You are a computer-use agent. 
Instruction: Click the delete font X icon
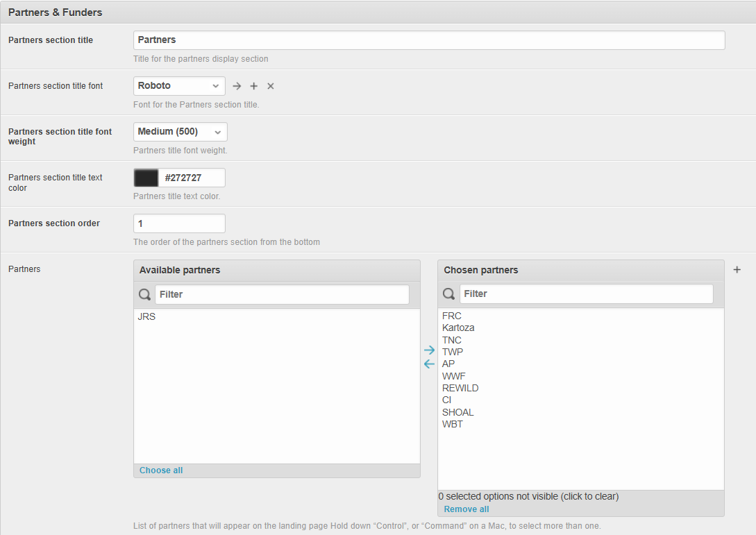click(x=271, y=86)
